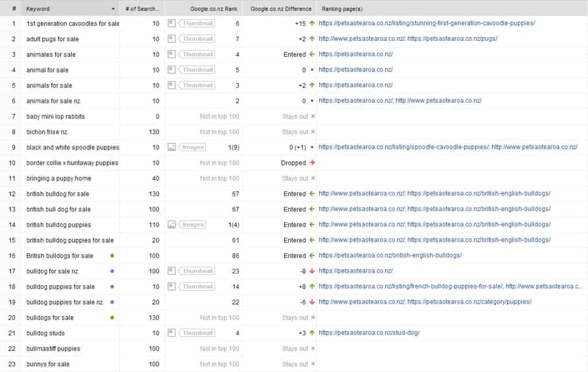Select the keyword 'bullmastiff puppies'
Screen dimensions: 588x372
click(x=53, y=348)
